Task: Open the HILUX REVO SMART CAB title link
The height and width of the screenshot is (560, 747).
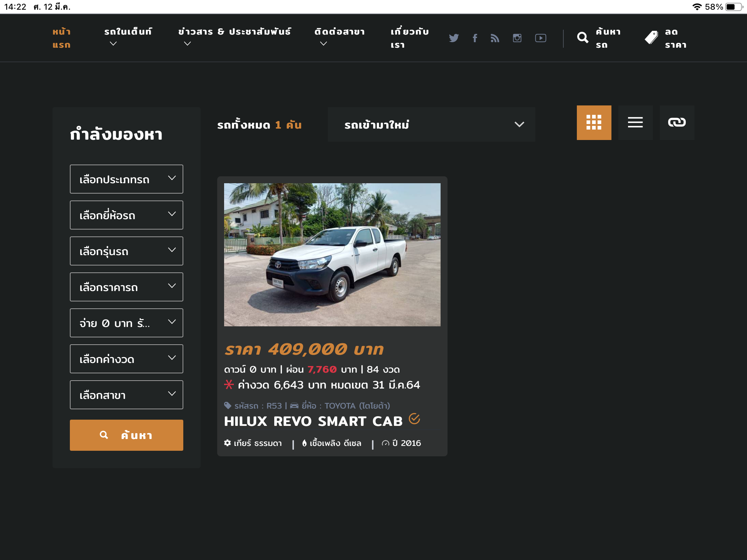Action: click(313, 421)
